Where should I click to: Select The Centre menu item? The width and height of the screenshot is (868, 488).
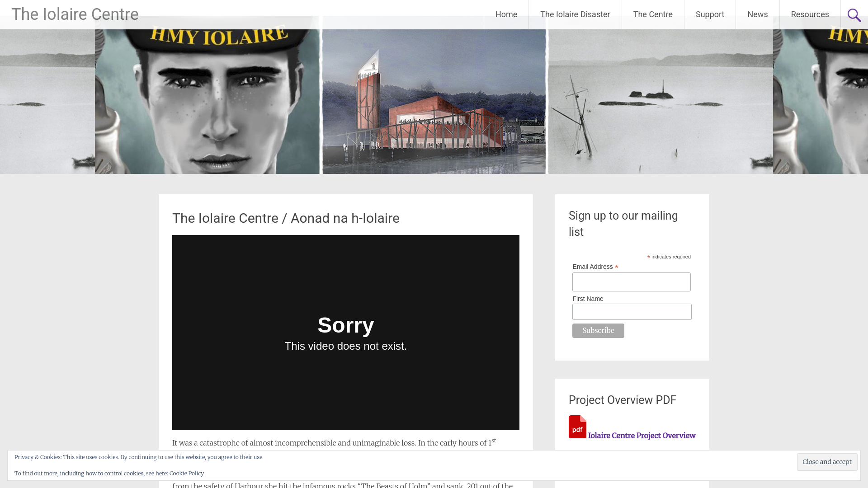click(x=653, y=14)
